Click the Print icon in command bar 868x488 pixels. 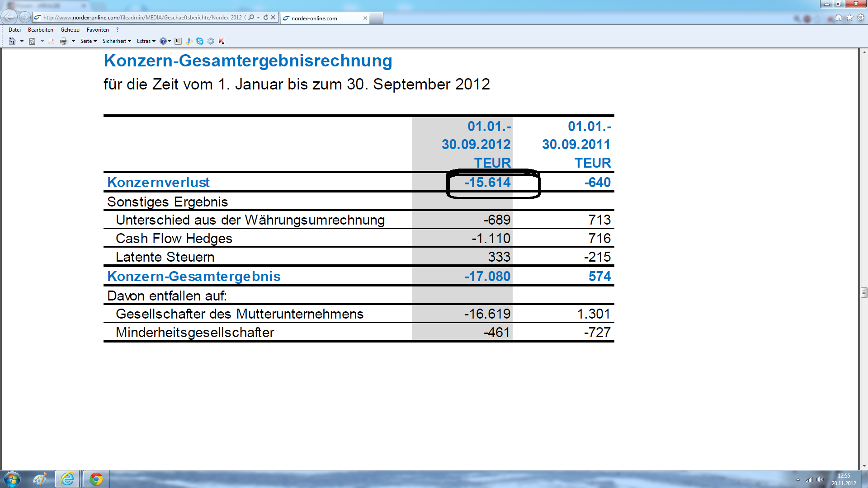pos(64,41)
